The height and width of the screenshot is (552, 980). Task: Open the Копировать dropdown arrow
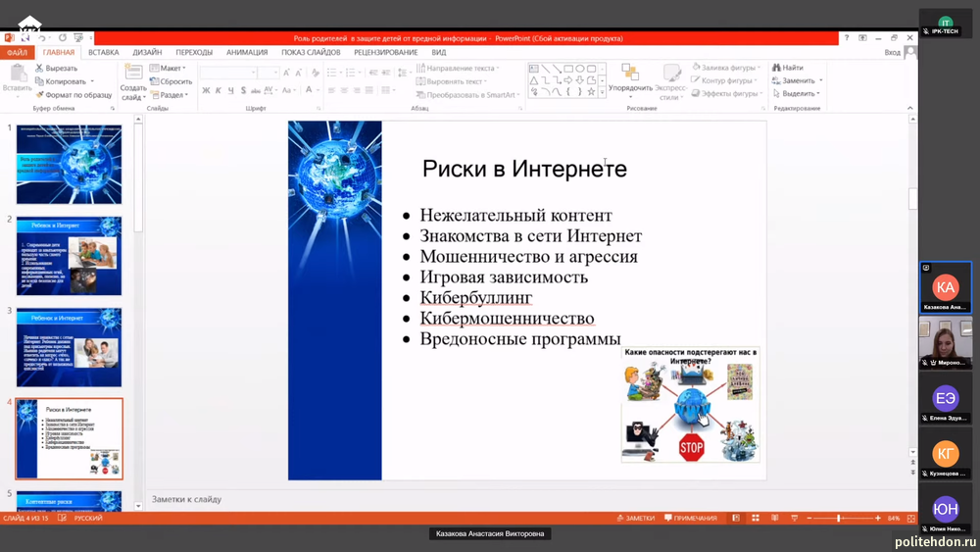pyautogui.click(x=92, y=81)
